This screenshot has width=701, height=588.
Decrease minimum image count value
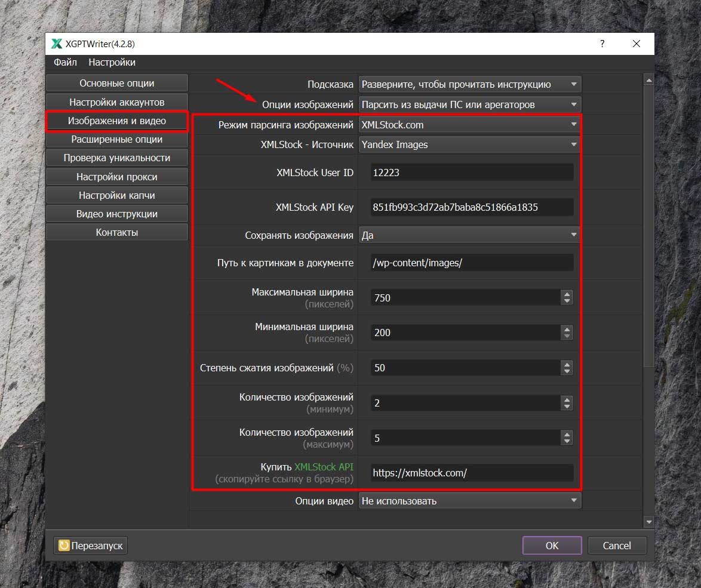pos(567,407)
